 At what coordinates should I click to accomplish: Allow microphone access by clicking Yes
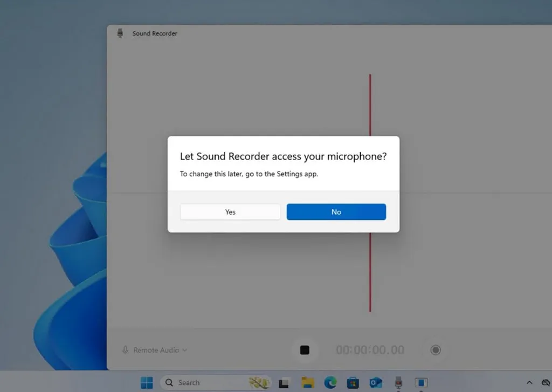pyautogui.click(x=230, y=212)
